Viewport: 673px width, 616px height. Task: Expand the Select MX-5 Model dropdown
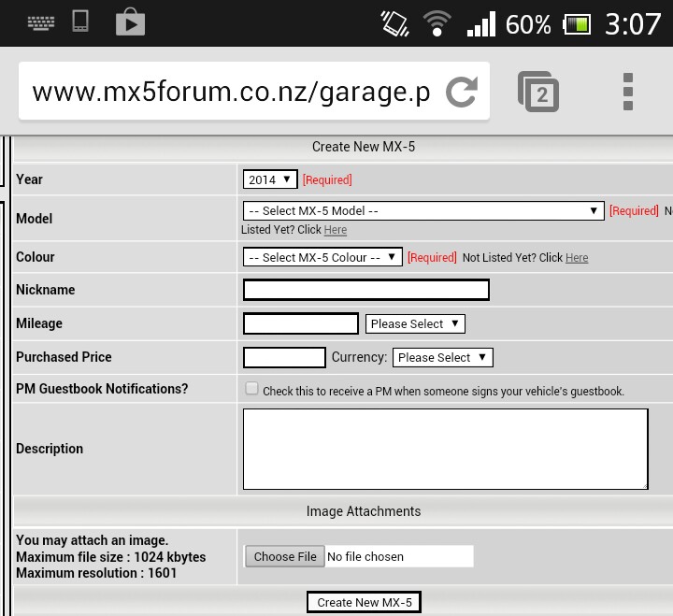coord(422,211)
